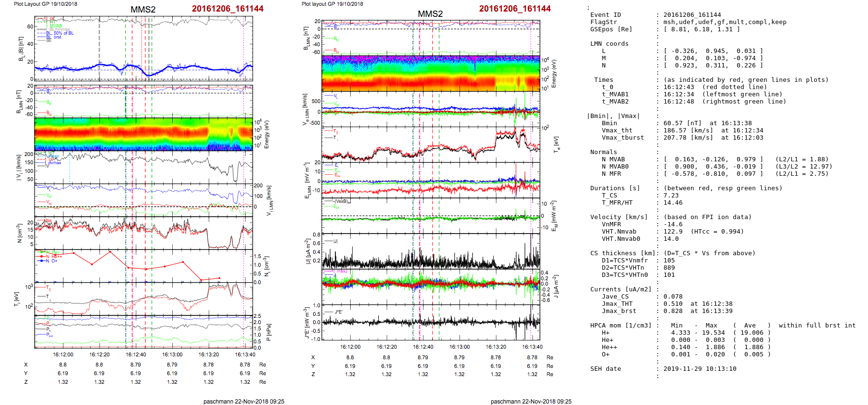Click the T_CS duration value 7.23
Viewport: 868px width, 405px height.
(671, 196)
